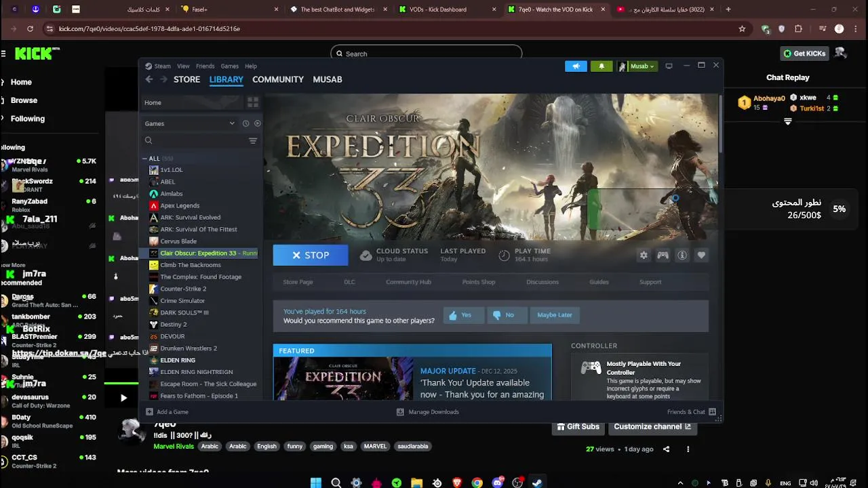Screen dimensions: 868x488
Task: Click the Chrome address bar URL
Action: (149, 29)
